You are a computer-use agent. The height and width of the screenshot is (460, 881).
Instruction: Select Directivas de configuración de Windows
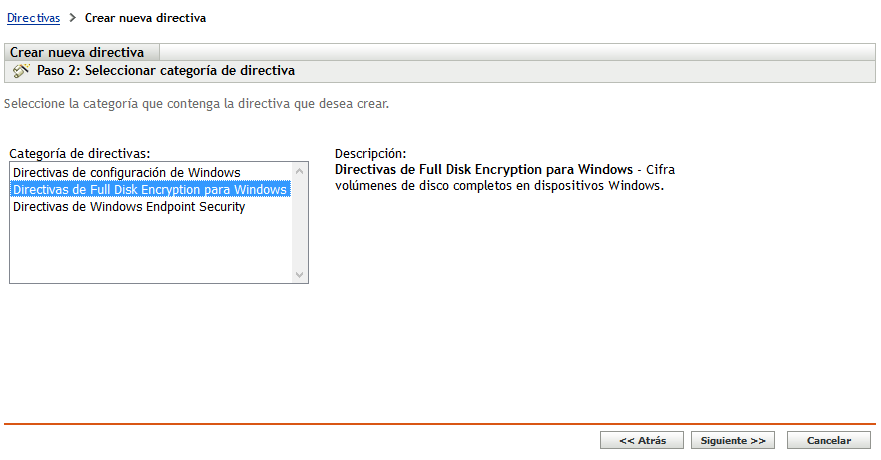[126, 173]
